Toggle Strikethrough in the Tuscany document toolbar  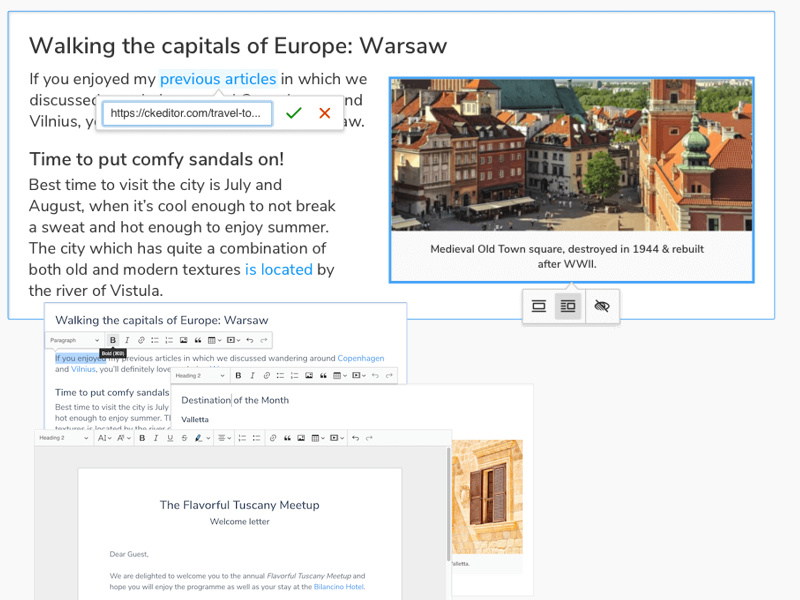[x=184, y=438]
